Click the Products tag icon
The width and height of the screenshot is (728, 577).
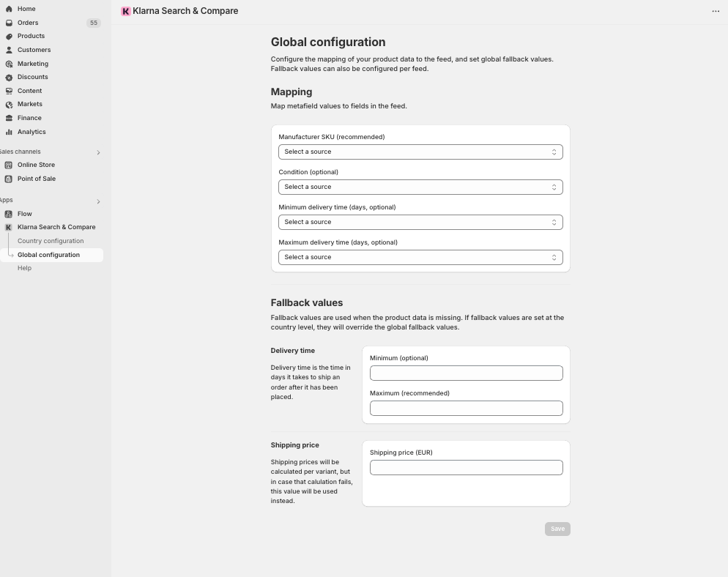(x=9, y=36)
